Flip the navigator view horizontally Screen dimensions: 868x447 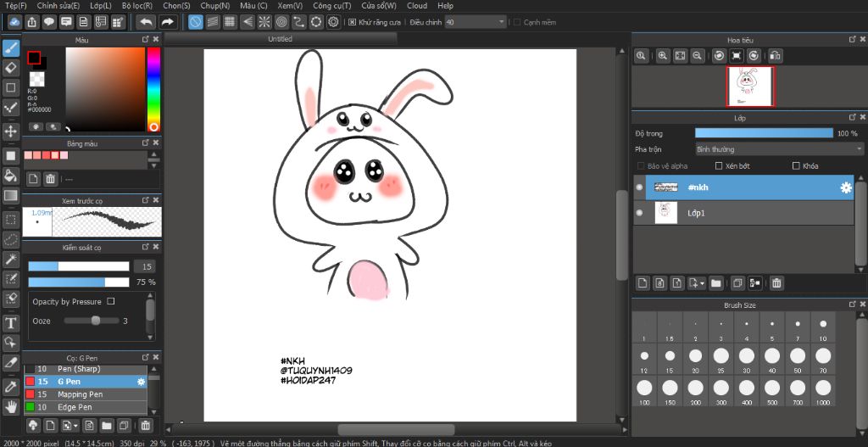coord(776,55)
